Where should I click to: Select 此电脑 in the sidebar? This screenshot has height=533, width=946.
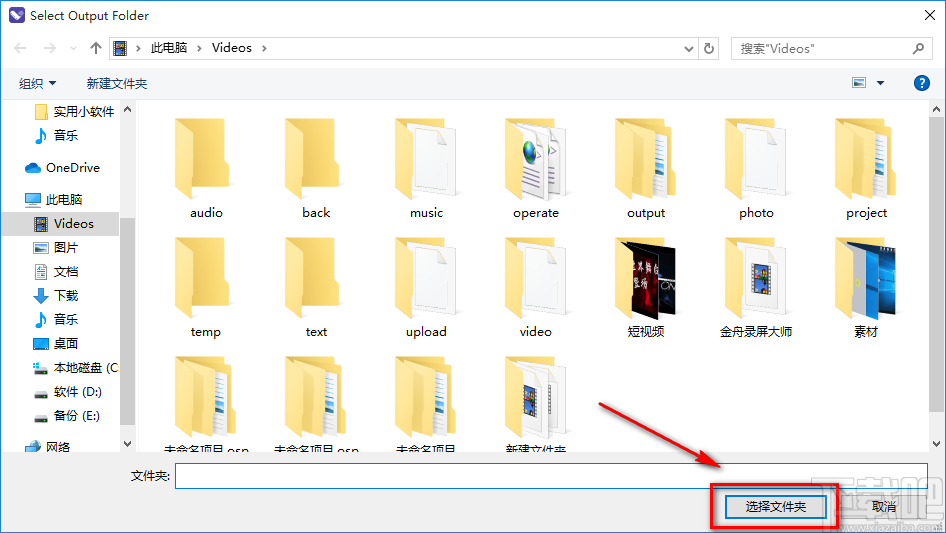pyautogui.click(x=54, y=199)
